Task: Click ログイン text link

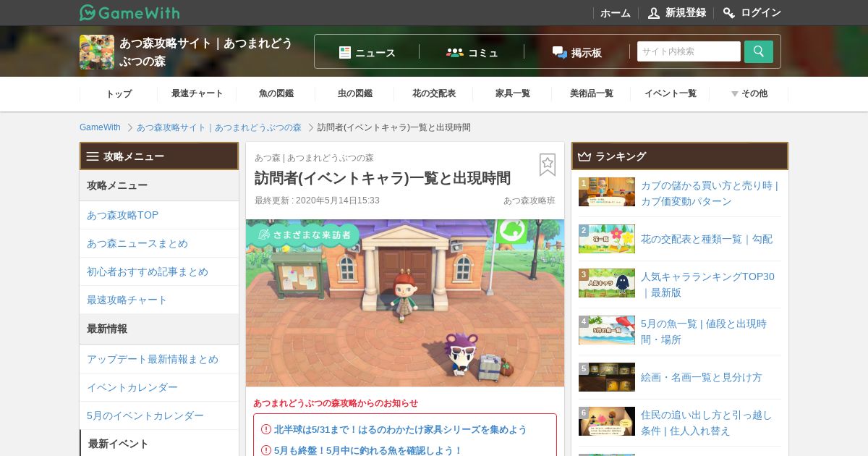Action: pyautogui.click(x=761, y=12)
